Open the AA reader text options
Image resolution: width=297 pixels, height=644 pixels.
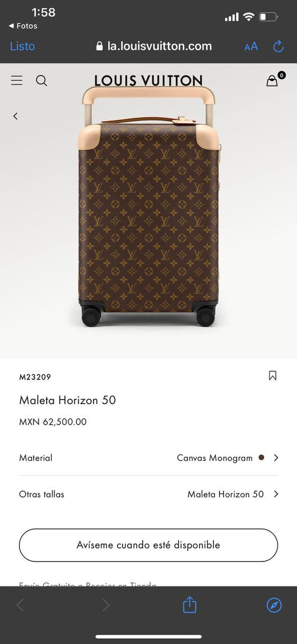(x=251, y=46)
